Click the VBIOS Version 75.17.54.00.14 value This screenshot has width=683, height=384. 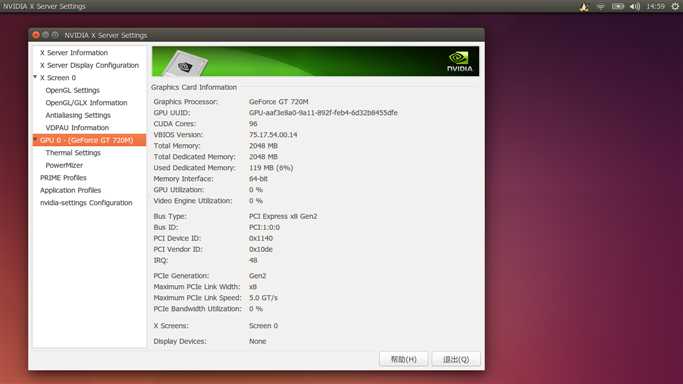pos(273,135)
